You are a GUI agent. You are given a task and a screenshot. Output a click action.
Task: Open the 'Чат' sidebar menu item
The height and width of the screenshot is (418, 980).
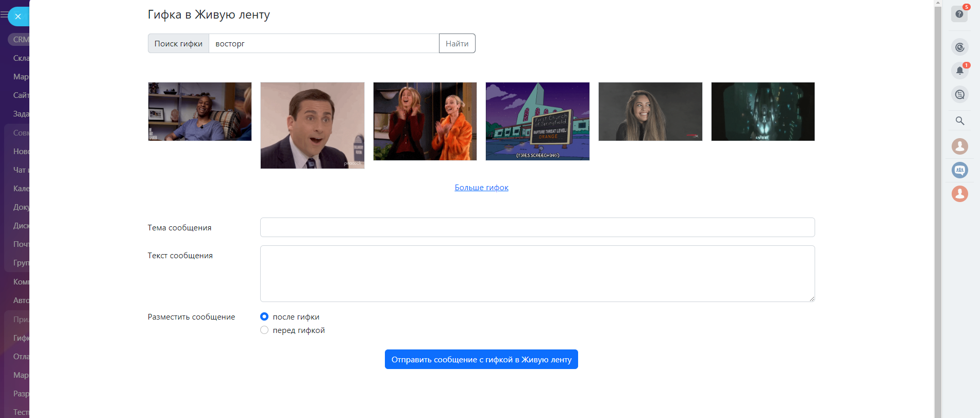(21, 170)
